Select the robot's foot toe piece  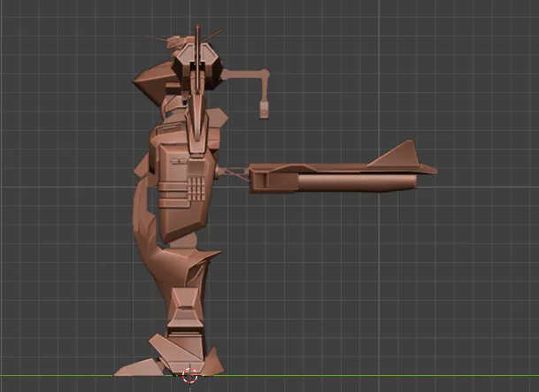point(138,367)
